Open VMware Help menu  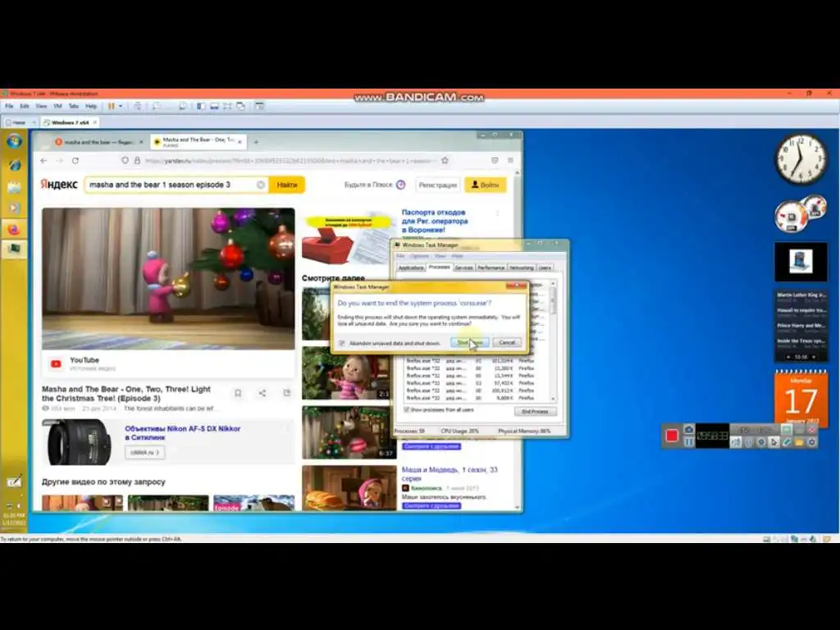(x=91, y=106)
